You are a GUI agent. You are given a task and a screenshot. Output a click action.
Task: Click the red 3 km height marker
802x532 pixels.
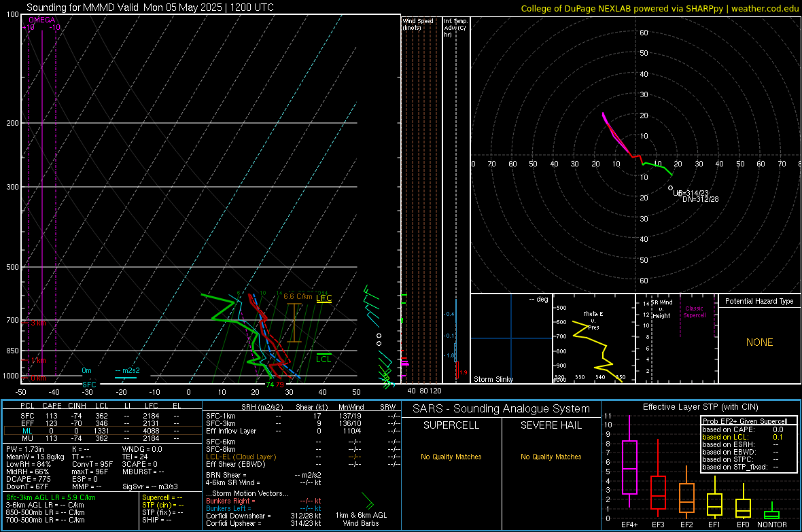click(x=38, y=323)
